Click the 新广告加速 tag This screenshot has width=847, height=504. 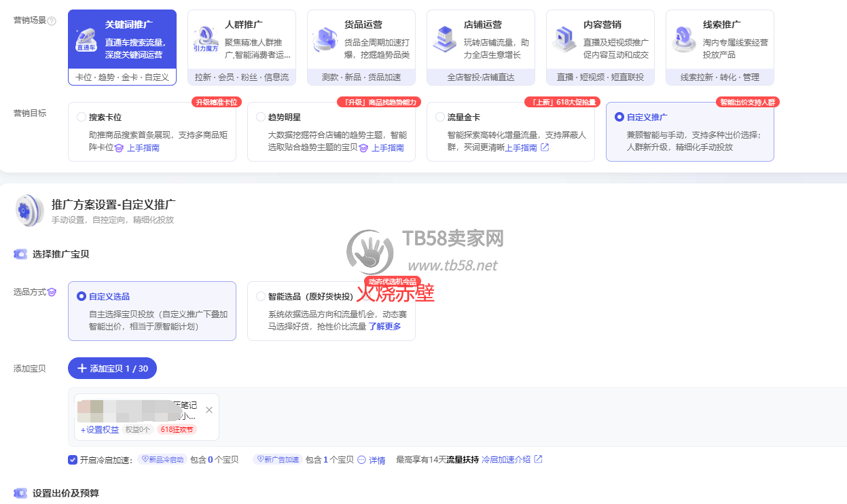[278, 459]
